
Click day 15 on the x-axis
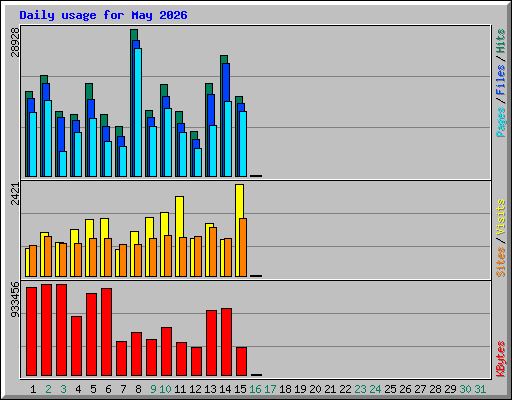pos(240,389)
